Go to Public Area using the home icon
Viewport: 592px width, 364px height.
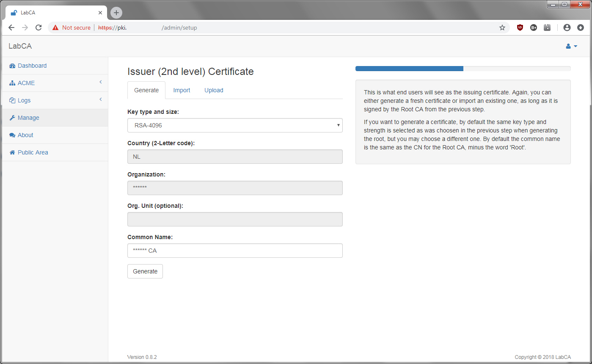coord(11,152)
